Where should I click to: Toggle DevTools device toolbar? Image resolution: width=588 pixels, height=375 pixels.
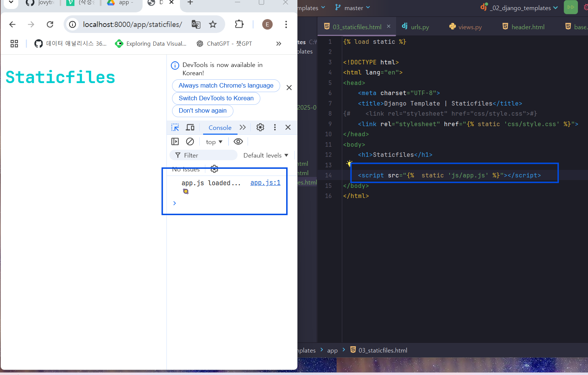[x=190, y=127]
